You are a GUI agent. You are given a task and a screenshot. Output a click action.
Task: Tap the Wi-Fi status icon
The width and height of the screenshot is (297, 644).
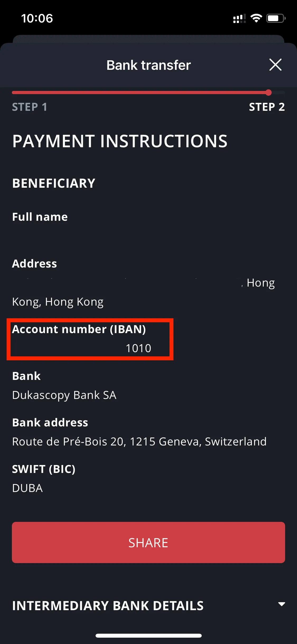coord(255,18)
